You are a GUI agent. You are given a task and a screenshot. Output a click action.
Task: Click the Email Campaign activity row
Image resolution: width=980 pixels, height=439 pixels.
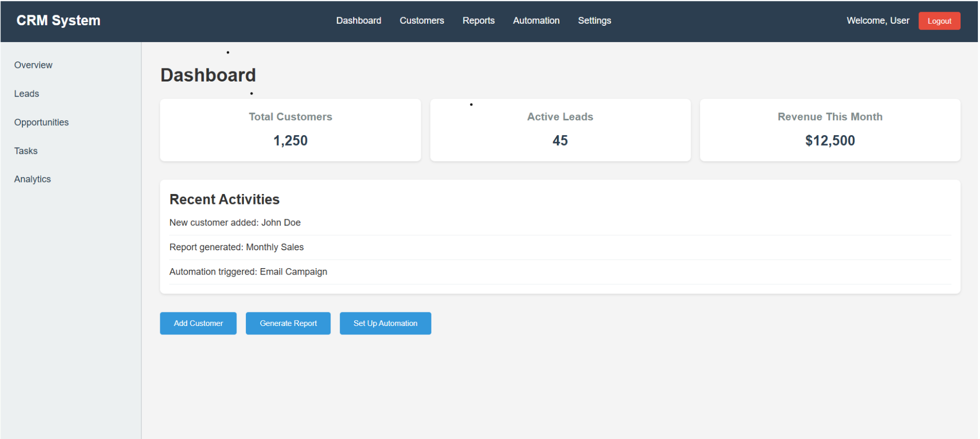[x=248, y=272]
